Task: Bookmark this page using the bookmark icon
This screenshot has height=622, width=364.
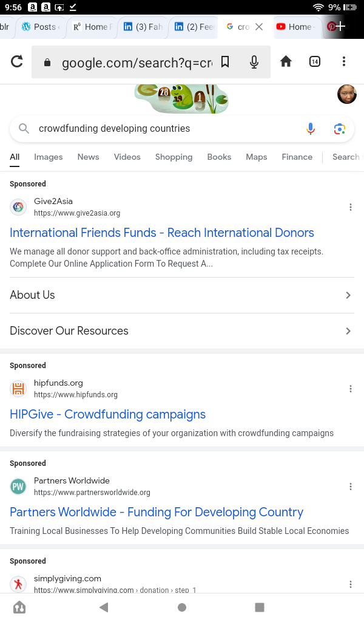Action: pyautogui.click(x=225, y=61)
